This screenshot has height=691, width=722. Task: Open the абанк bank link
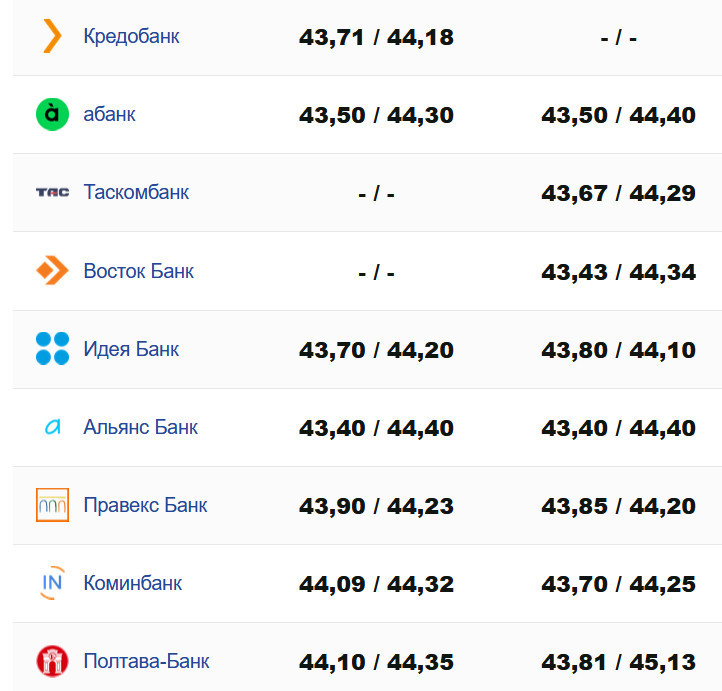click(x=110, y=114)
